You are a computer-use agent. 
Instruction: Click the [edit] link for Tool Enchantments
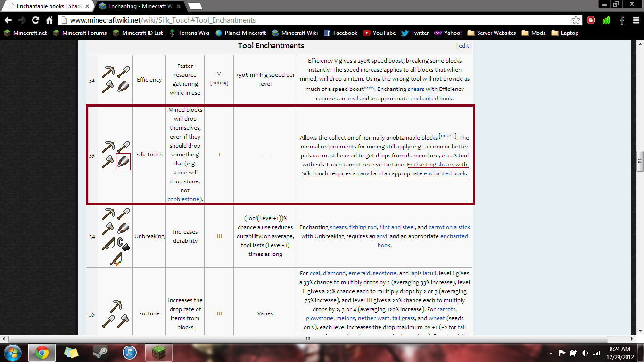464,46
